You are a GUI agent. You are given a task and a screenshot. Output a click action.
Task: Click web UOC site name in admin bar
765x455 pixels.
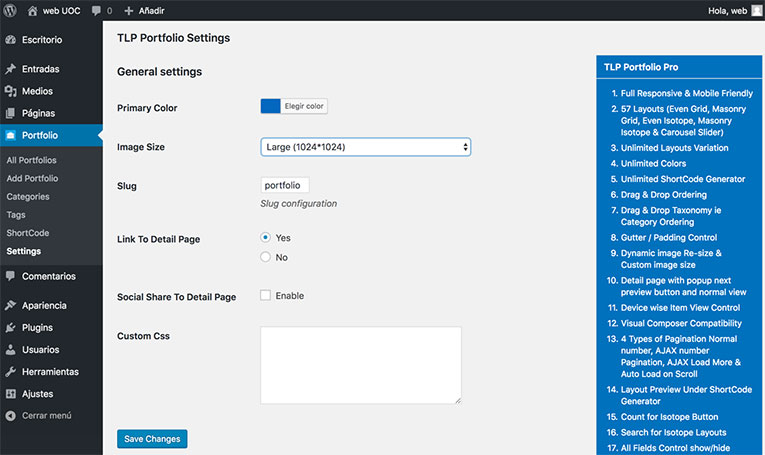(61, 11)
